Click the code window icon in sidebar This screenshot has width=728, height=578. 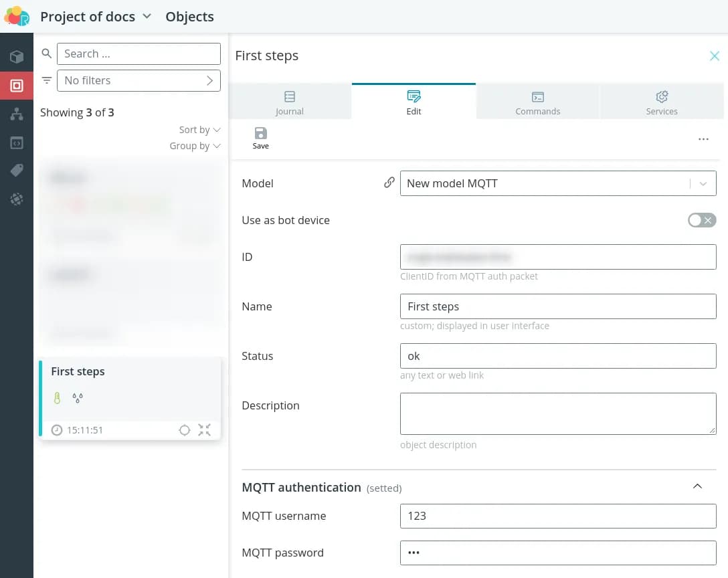tap(17, 142)
